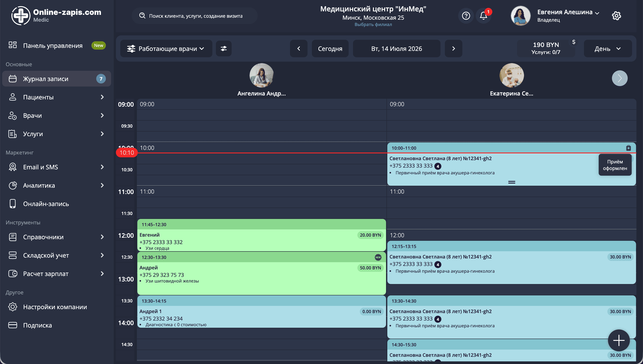Click doctor Ангелина Андр... photo

click(261, 75)
